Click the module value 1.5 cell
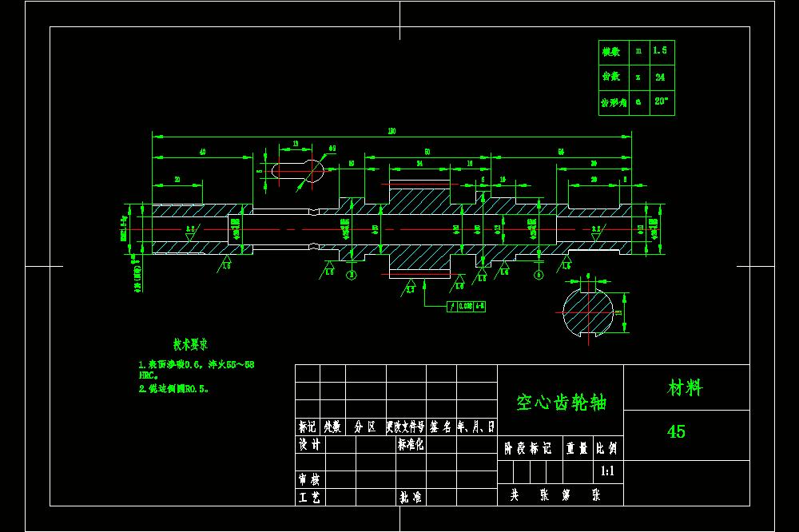799x532 pixels. click(662, 53)
